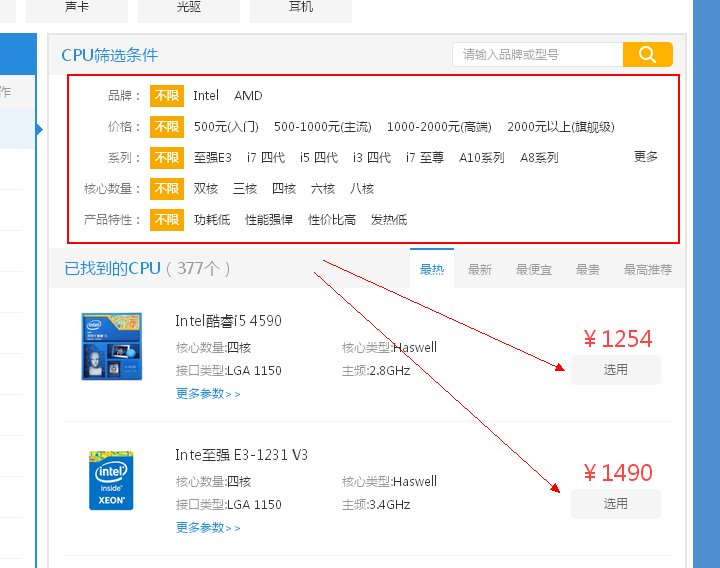Screen dimensions: 720x568
Task: Switch to the 最便宜 sort tab
Action: click(x=534, y=270)
